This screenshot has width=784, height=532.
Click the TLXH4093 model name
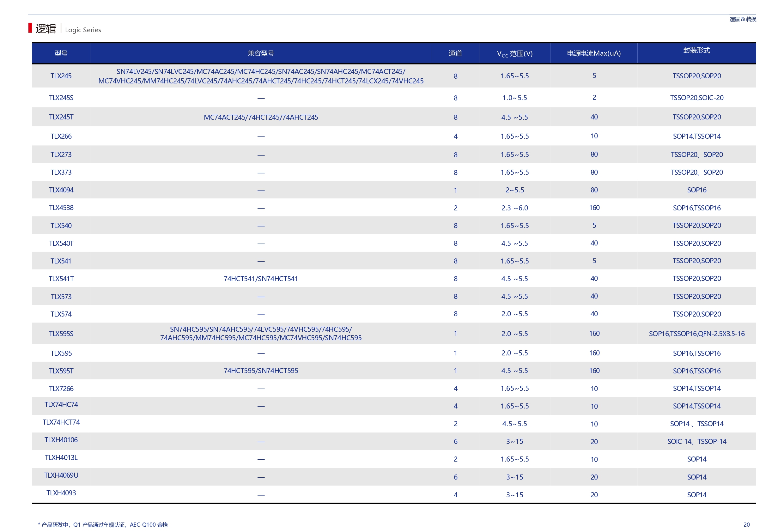click(61, 493)
